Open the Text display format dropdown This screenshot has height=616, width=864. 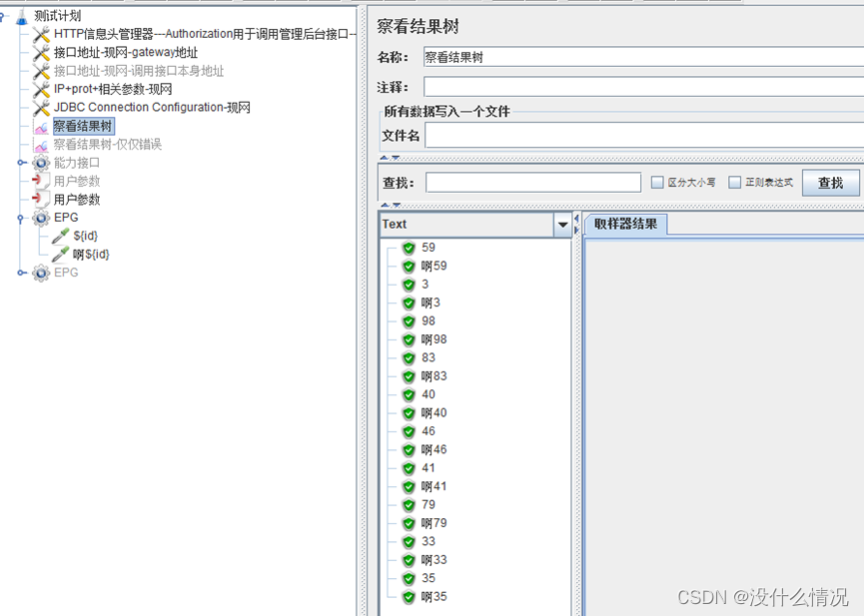(563, 224)
